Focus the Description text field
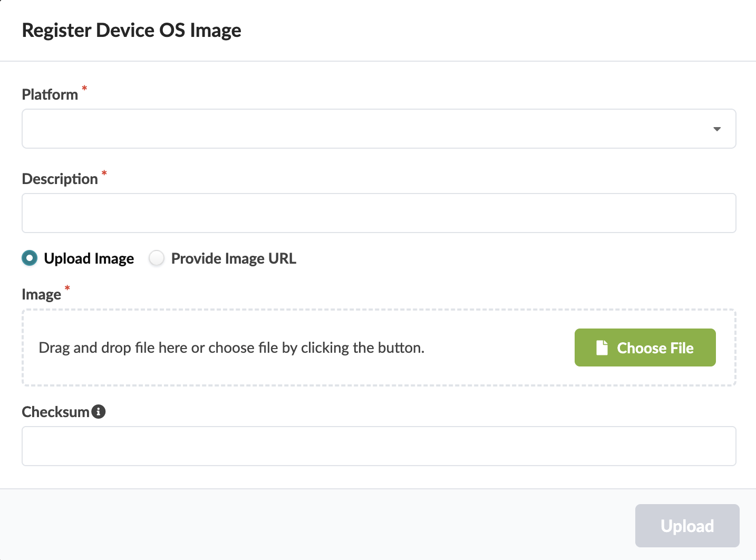Screen dimensions: 756x560 tap(379, 213)
